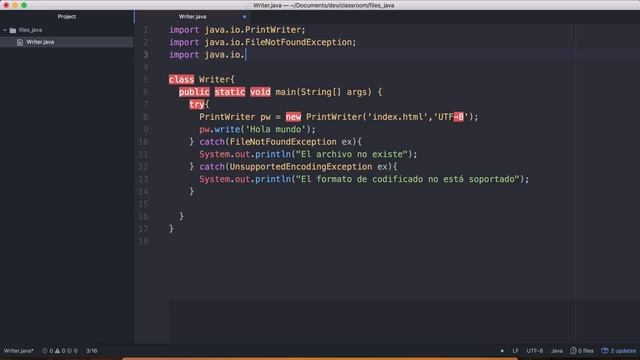Screen dimensions: 640x360
Task: Change UTF-8 file encoding in status bar
Action: [x=534, y=351]
